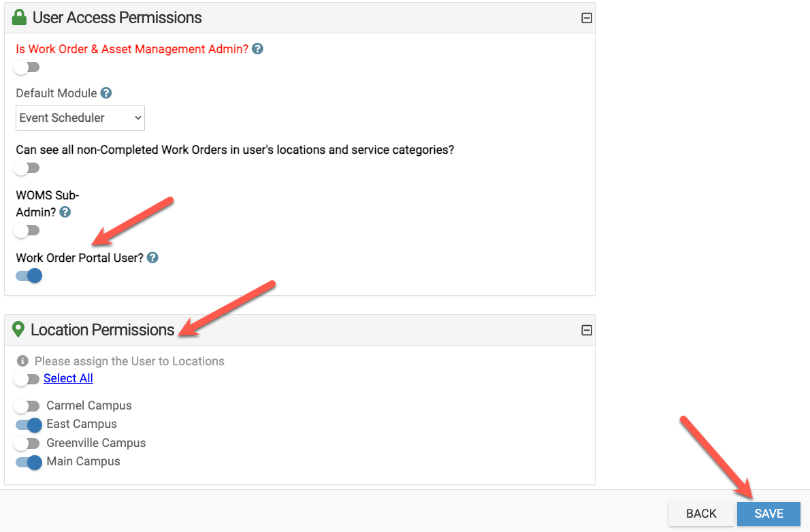Click the BACK button
Screen dimensions: 810x532
tap(701, 514)
